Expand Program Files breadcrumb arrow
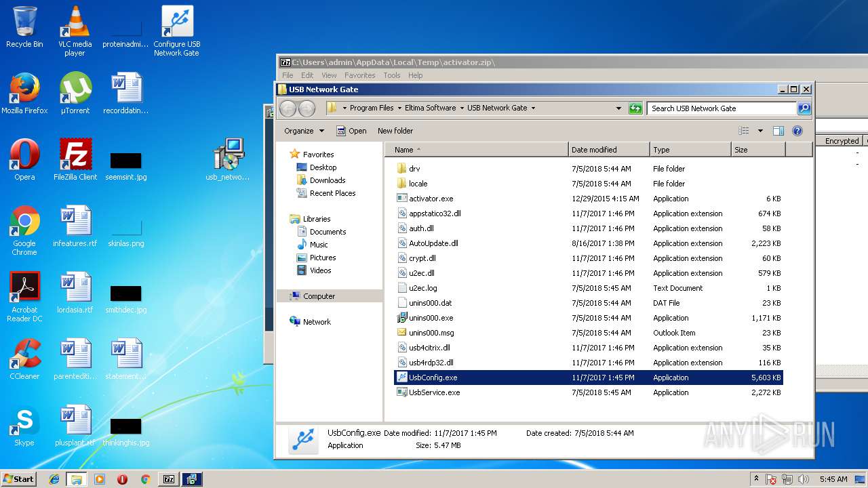Viewport: 868px width, 488px height. 399,108
